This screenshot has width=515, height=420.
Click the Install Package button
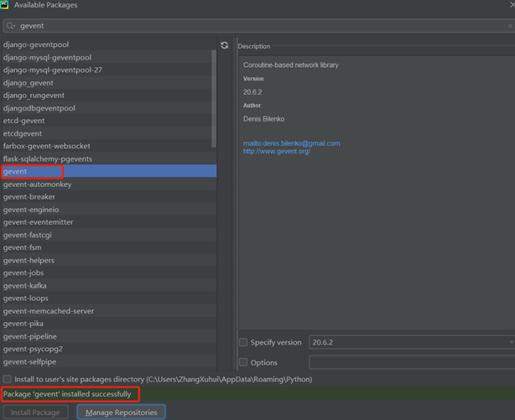pyautogui.click(x=35, y=412)
